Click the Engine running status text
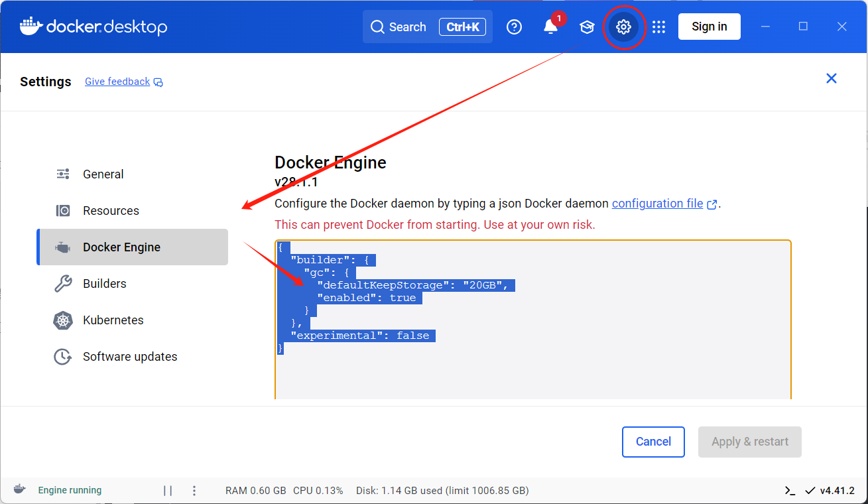 (x=70, y=490)
